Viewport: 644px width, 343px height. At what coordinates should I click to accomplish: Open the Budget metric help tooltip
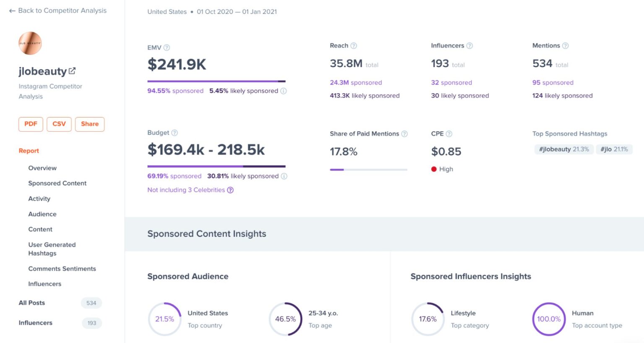coord(174,133)
